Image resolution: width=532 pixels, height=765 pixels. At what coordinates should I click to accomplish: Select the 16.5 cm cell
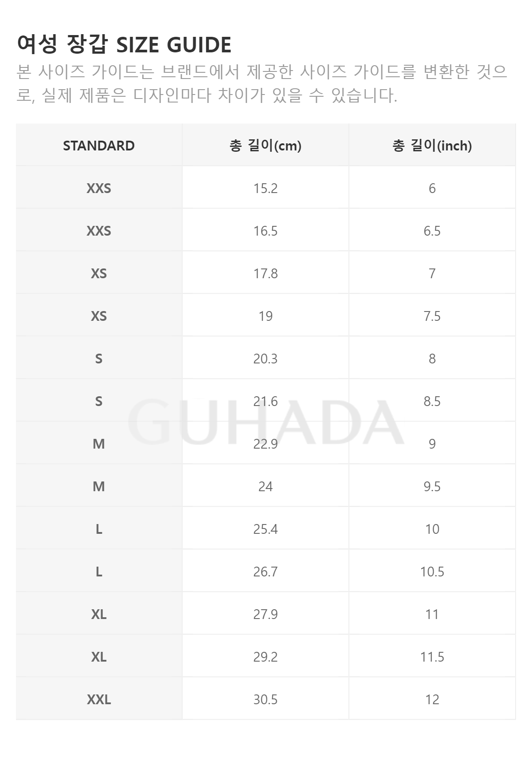tap(266, 230)
